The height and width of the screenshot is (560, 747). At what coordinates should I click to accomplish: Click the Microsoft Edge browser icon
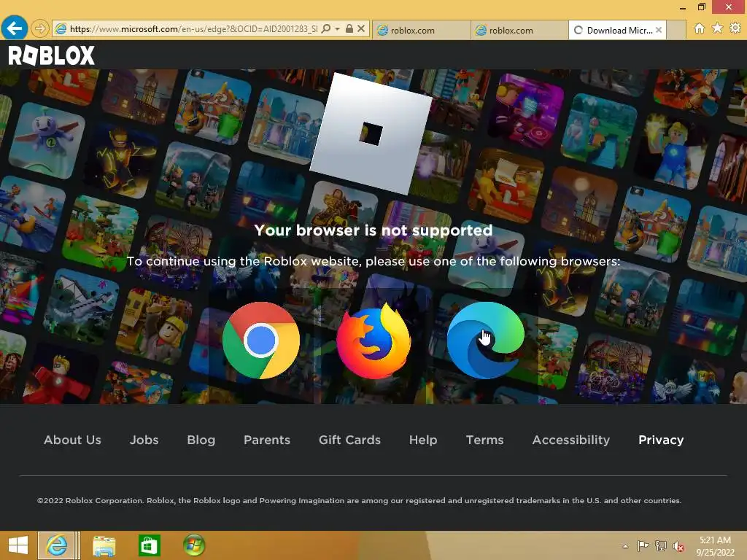coord(485,340)
